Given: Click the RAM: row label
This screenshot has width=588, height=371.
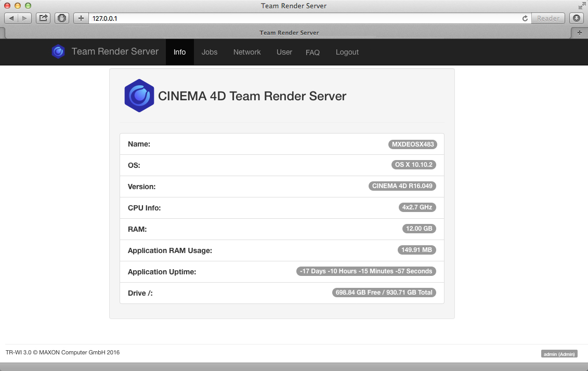Looking at the screenshot, I should (x=137, y=229).
